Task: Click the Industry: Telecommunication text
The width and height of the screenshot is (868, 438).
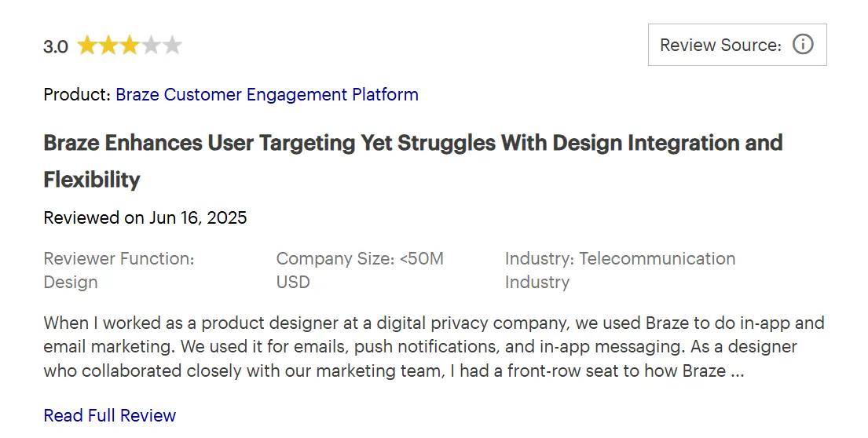Action: pyautogui.click(x=620, y=258)
